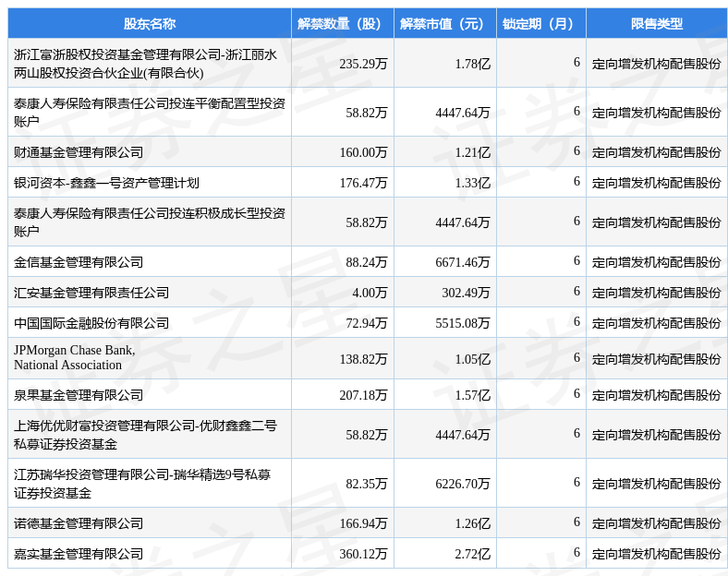Select 泰康人寿 投连积极成长型投资账户 shareholder name
728x576 pixels.
click(x=150, y=222)
